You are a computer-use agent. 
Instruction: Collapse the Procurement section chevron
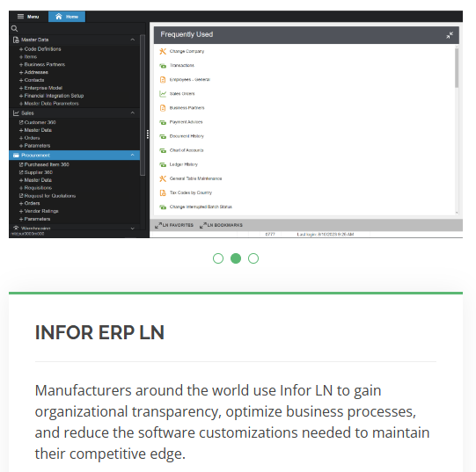(x=132, y=155)
